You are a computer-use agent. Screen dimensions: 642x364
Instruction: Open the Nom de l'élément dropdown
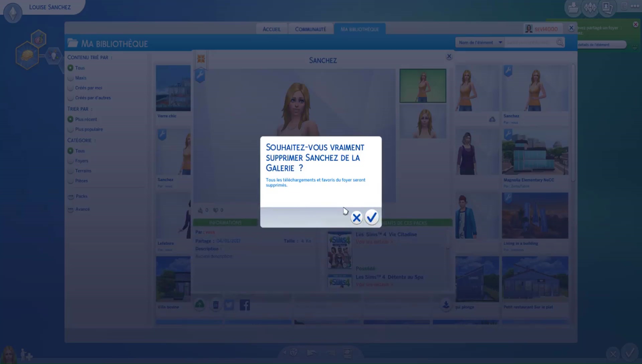[x=480, y=42]
